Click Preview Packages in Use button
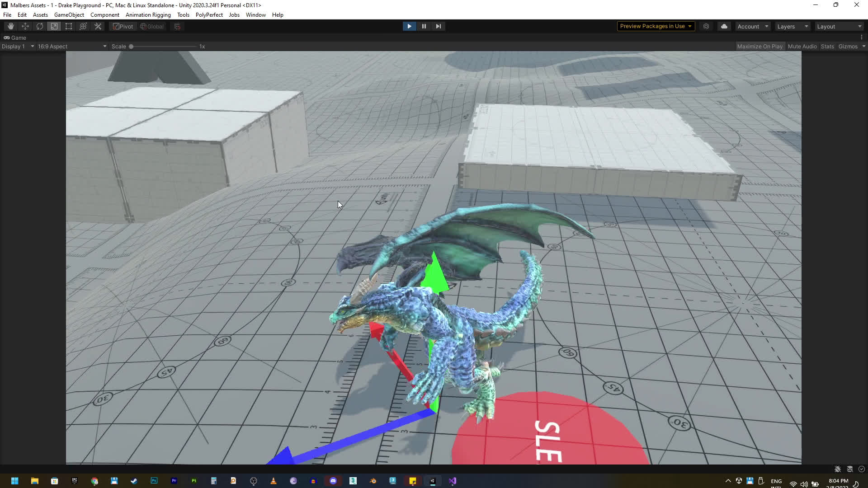 (x=656, y=26)
